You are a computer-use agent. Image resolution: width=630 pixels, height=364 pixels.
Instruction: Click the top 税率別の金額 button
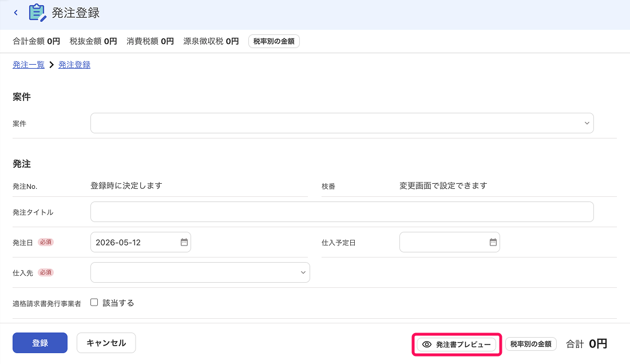[x=274, y=41]
